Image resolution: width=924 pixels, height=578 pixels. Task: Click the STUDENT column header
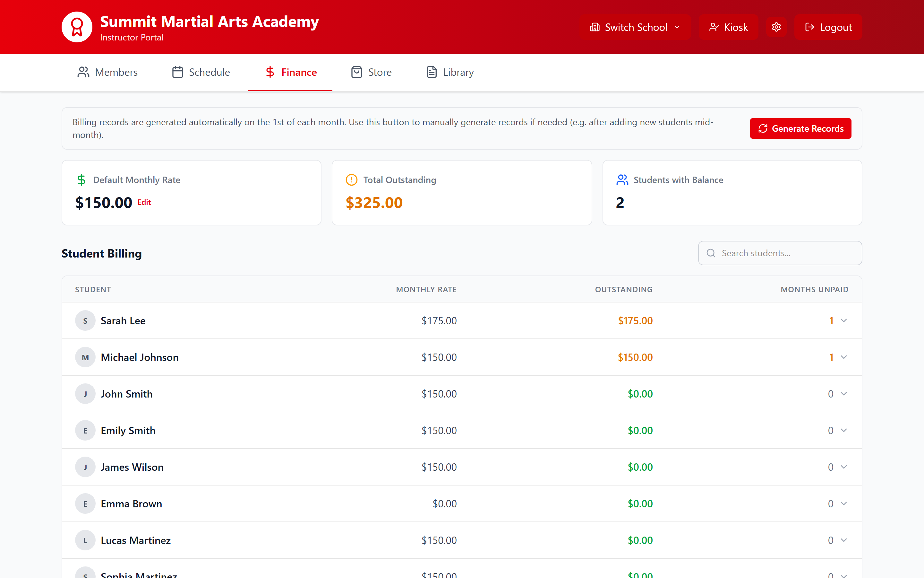(93, 289)
